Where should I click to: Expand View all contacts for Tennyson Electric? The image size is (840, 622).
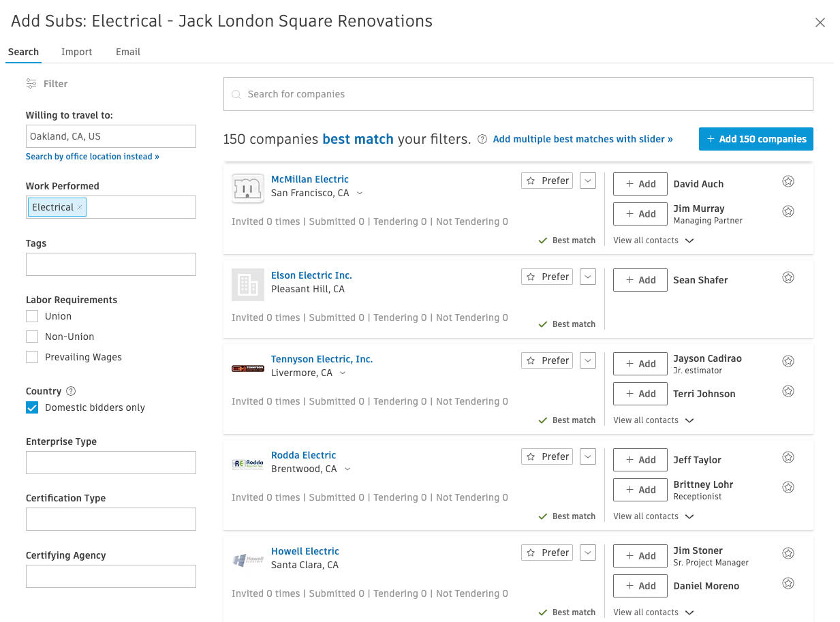click(653, 420)
